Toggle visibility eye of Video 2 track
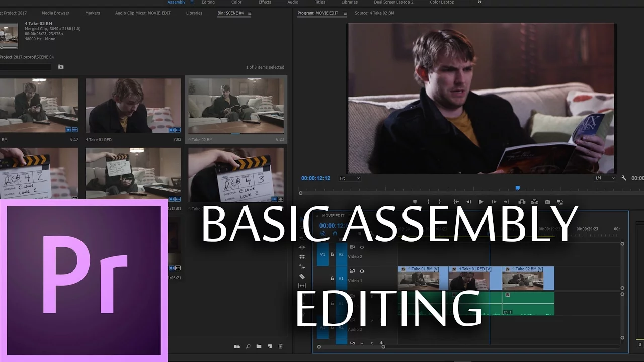 (x=362, y=247)
